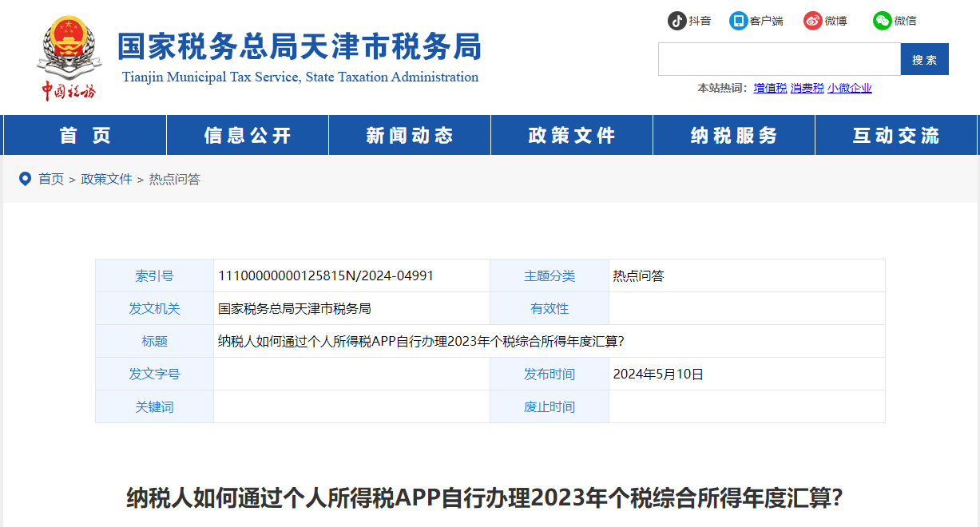The image size is (980, 527).
Task: Go to the 首页 navigation tab
Action: 85,135
